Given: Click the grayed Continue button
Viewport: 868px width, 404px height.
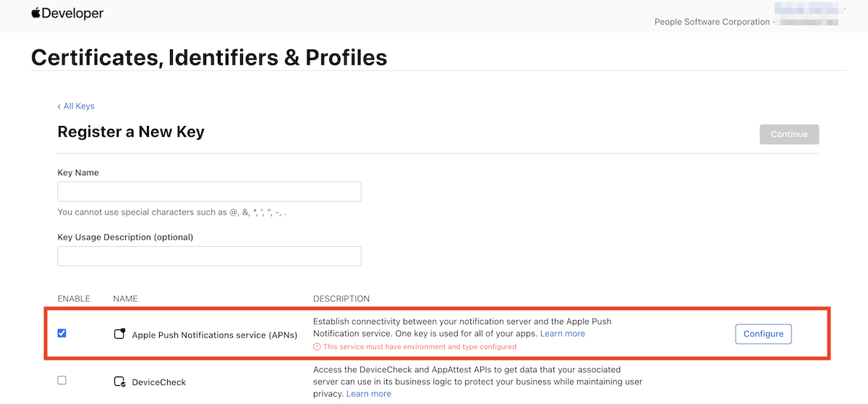Looking at the screenshot, I should pyautogui.click(x=789, y=134).
